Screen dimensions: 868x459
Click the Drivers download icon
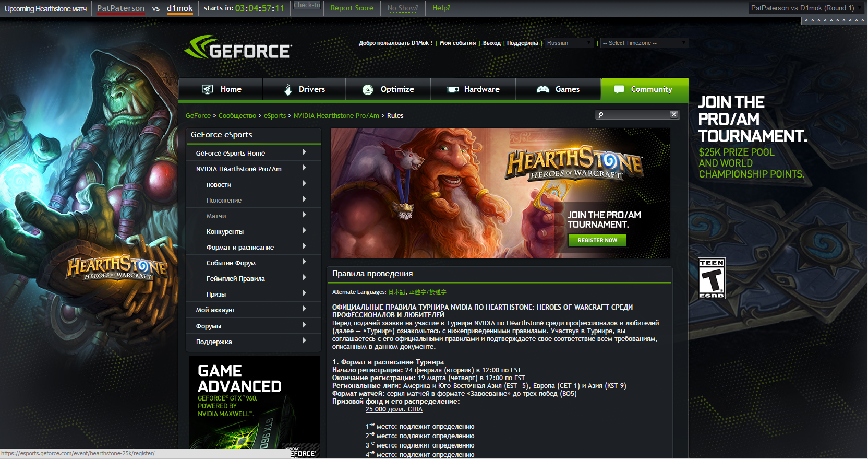pos(288,89)
